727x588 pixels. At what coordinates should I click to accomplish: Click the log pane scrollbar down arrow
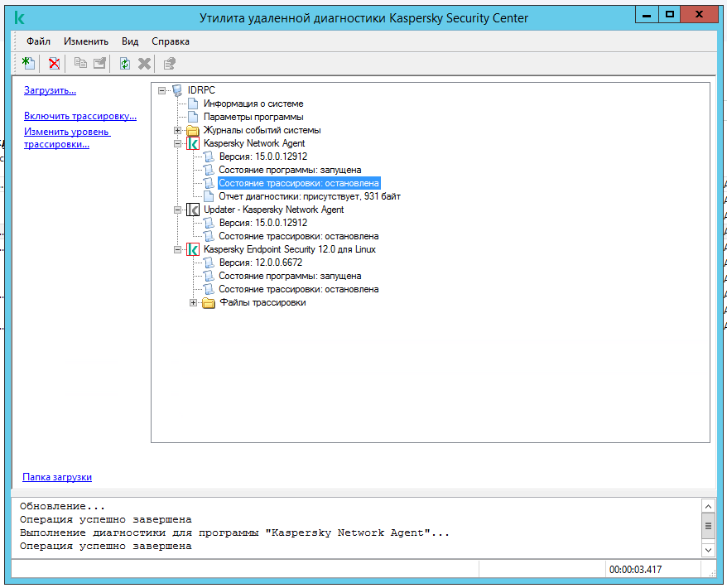[708, 548]
